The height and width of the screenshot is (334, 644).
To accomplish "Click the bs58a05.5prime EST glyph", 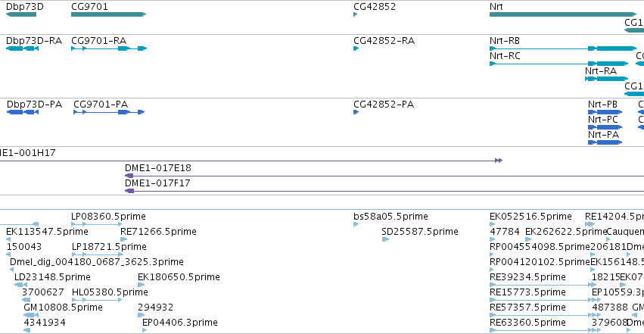I will (x=356, y=224).
